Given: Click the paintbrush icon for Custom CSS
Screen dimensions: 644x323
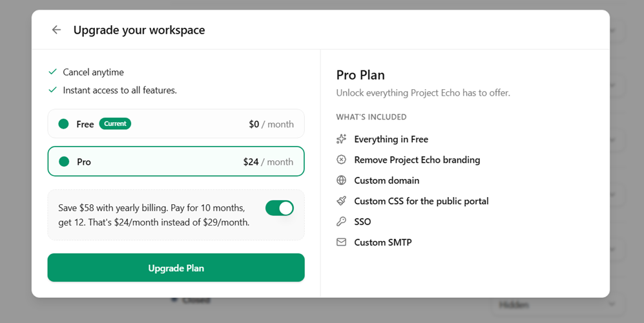Looking at the screenshot, I should 341,200.
